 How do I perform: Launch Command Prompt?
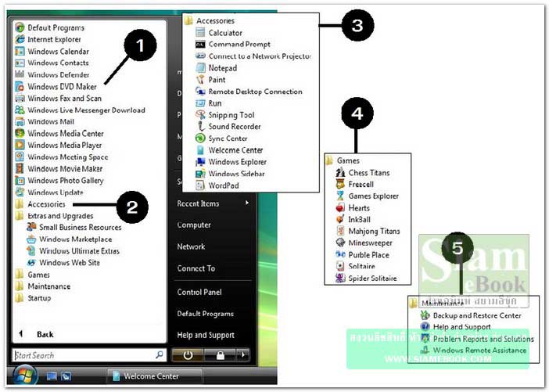coord(233,45)
